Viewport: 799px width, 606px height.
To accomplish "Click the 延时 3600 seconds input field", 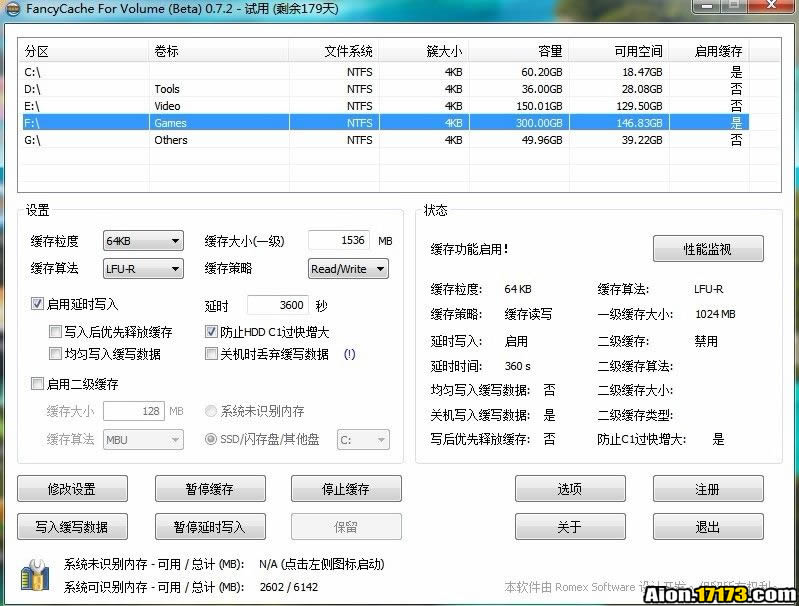I will pos(278,305).
